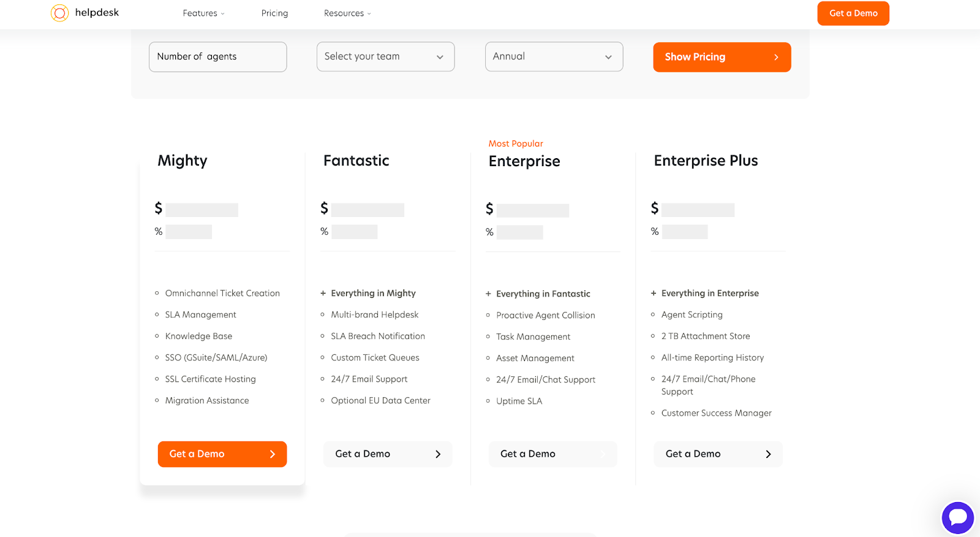The image size is (980, 537).
Task: Click Custom Ticket Queues feature
Action: (x=375, y=358)
